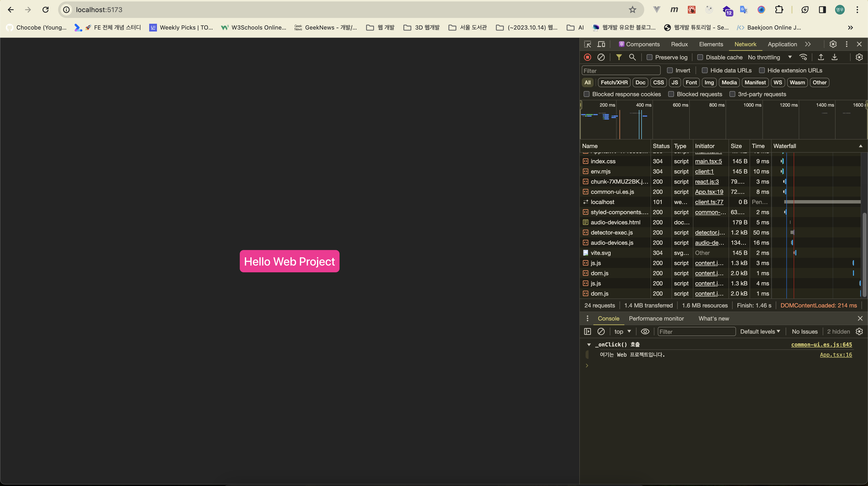Image resolution: width=868 pixels, height=486 pixels.
Task: Export HAR file download icon
Action: (x=835, y=57)
